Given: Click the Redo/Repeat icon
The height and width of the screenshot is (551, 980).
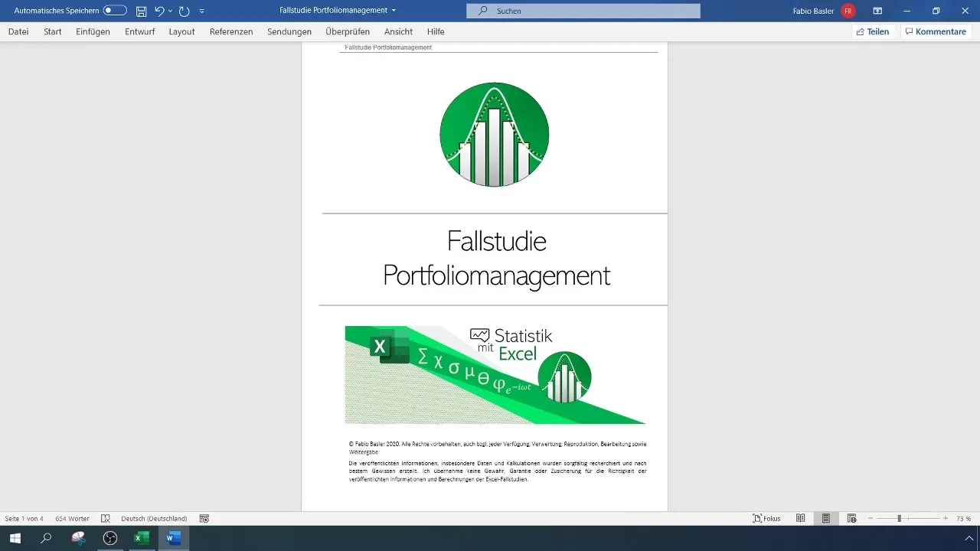Looking at the screenshot, I should pos(184,11).
